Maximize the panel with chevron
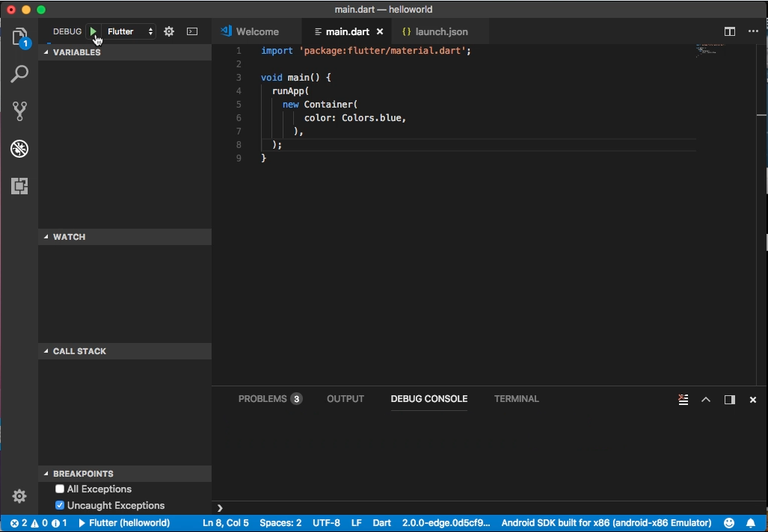 click(706, 399)
